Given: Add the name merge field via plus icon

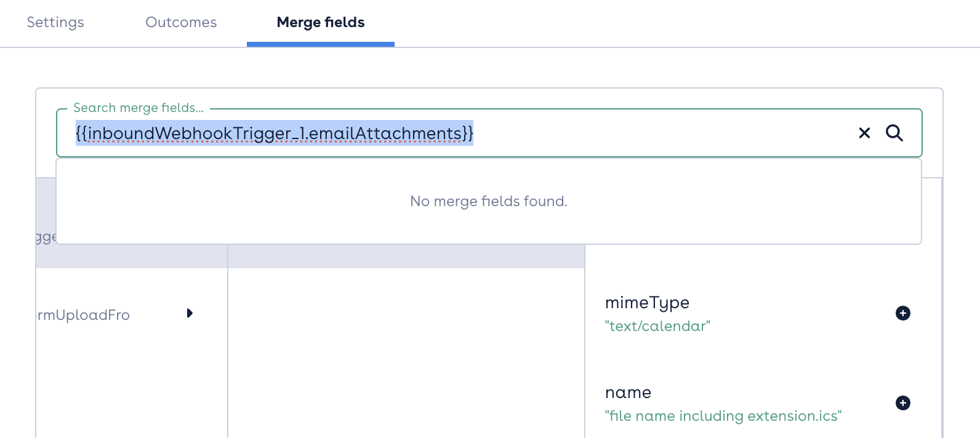Looking at the screenshot, I should pos(903,403).
